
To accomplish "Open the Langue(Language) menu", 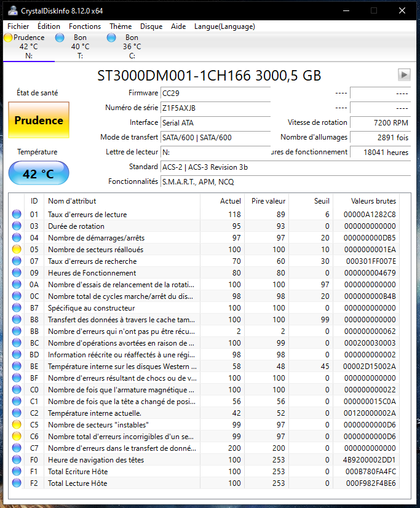I will [224, 26].
